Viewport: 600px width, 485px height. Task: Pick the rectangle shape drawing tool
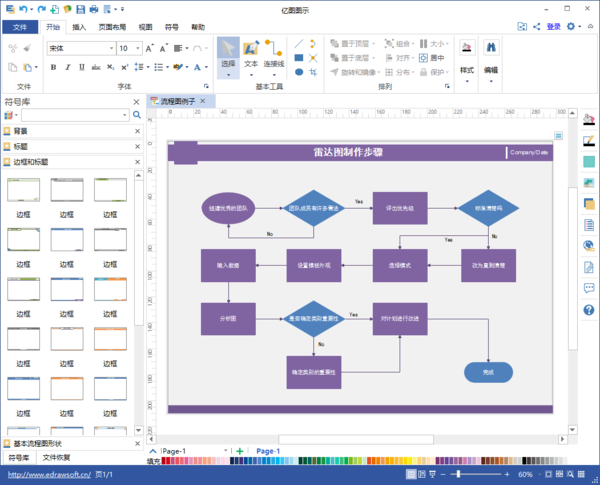(299, 58)
